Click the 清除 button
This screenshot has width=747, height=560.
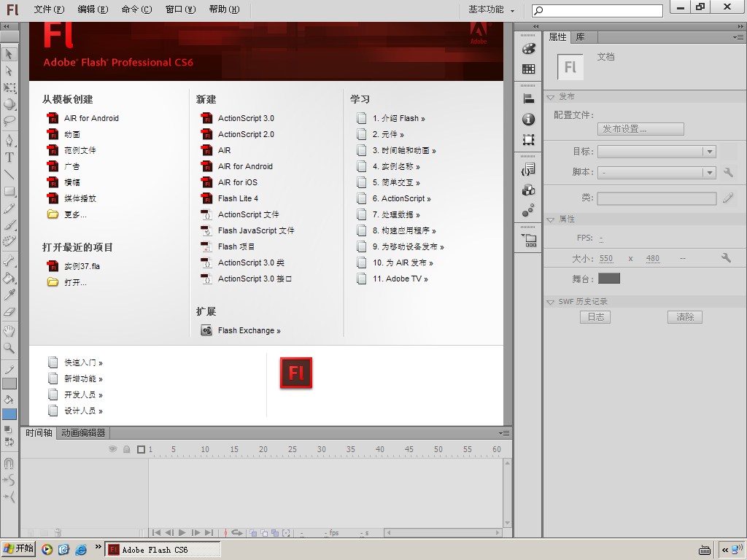(x=685, y=317)
